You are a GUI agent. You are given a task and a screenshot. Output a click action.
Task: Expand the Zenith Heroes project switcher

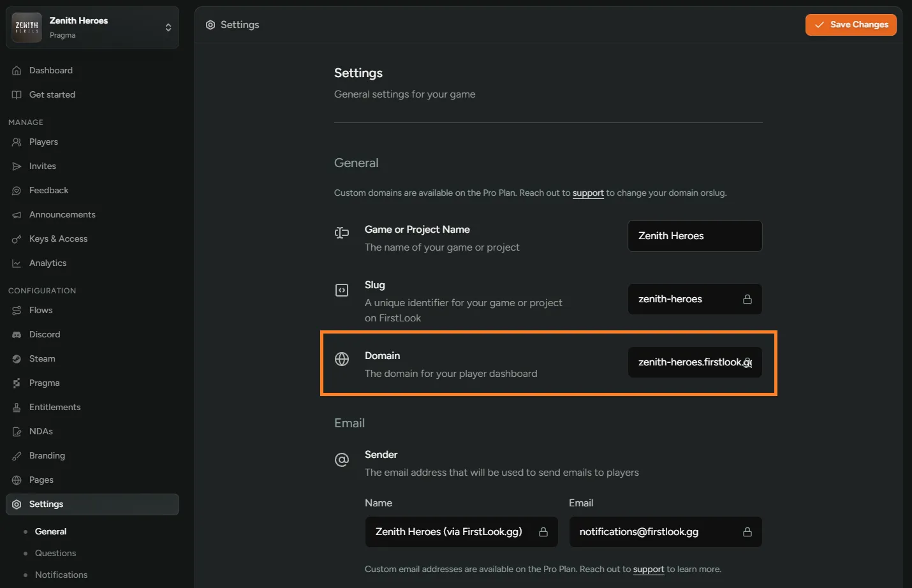tap(168, 27)
